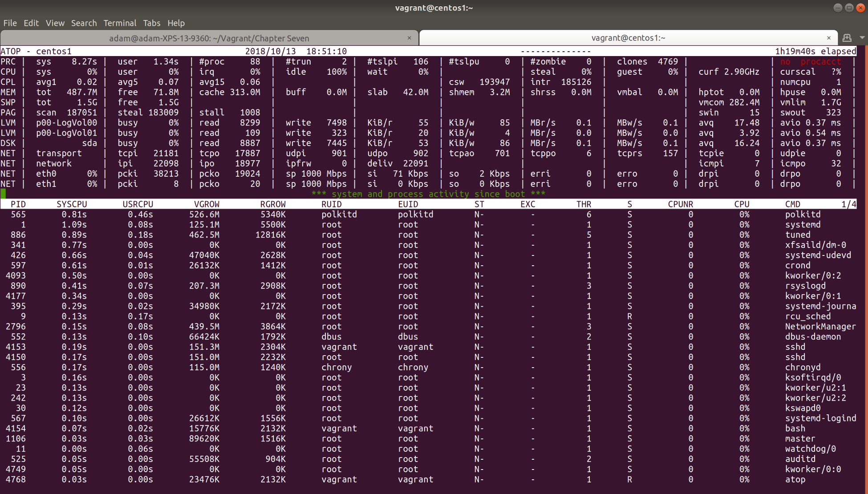Open the Edit menu

[31, 23]
